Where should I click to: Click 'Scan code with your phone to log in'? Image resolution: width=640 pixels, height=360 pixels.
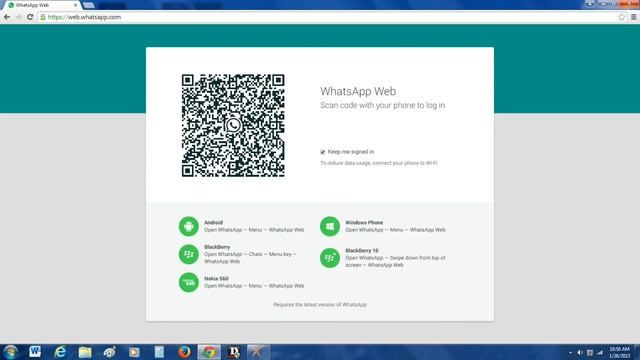[x=382, y=105]
